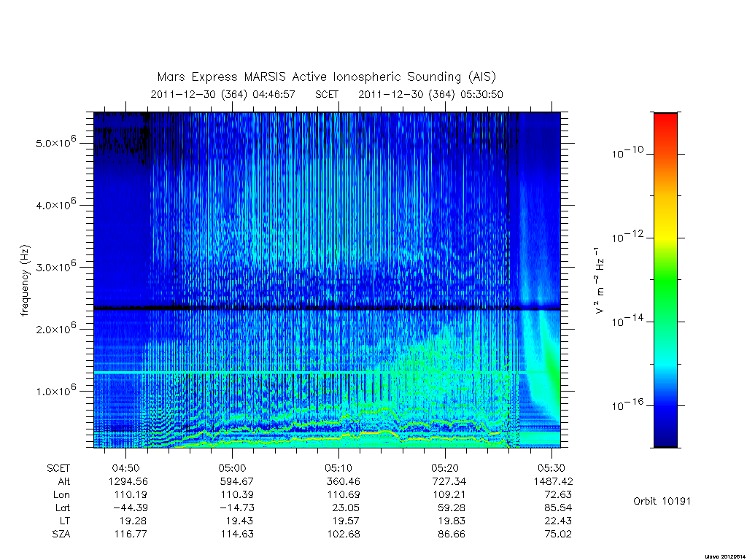The height and width of the screenshot is (560, 747).
Task: Click the longitude value 72.63
Action: click(558, 495)
